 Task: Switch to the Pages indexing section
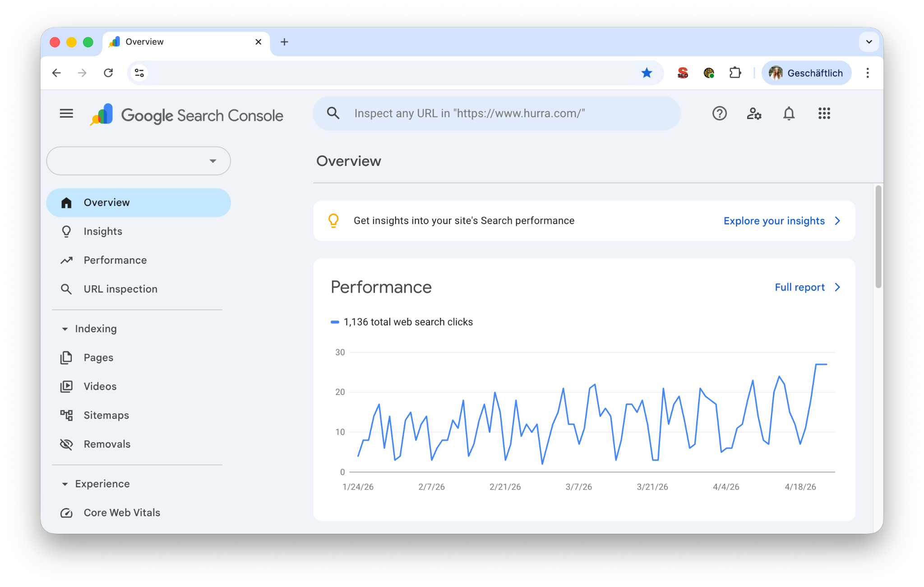98,358
